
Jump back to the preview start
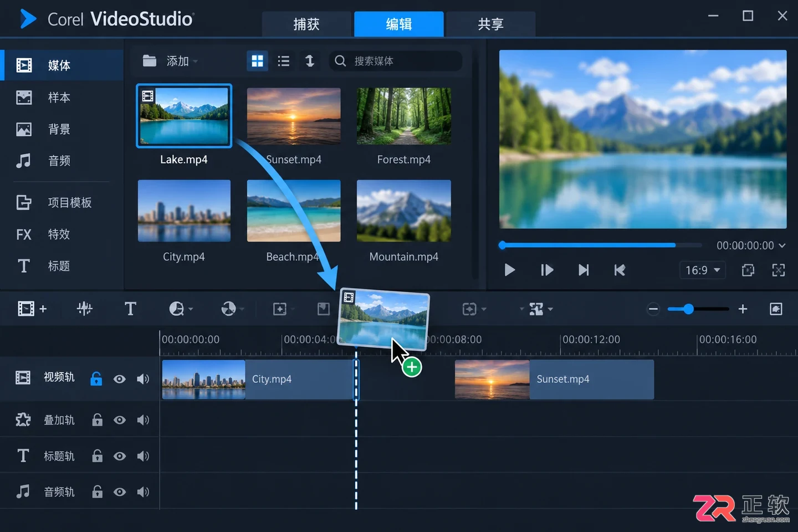point(620,270)
